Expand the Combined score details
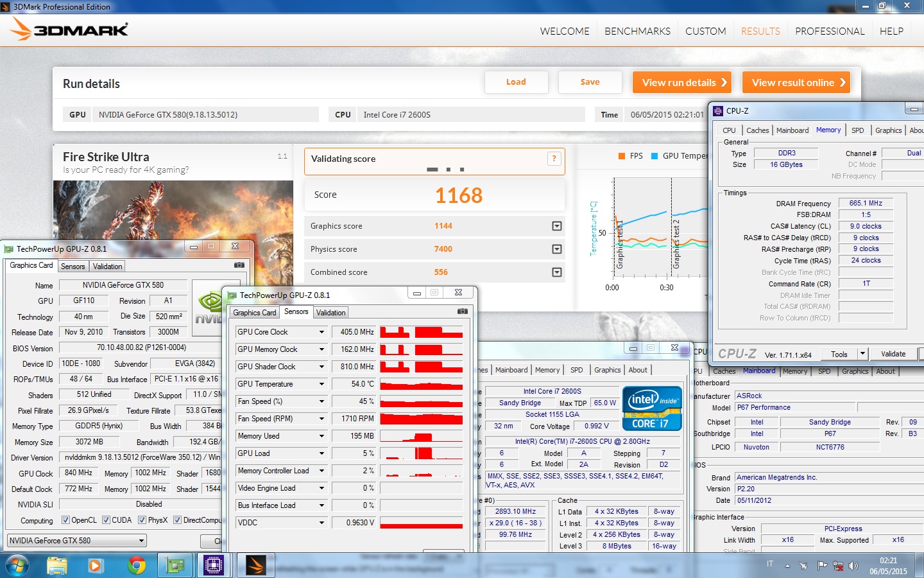Image resolution: width=924 pixels, height=578 pixels. tap(557, 272)
